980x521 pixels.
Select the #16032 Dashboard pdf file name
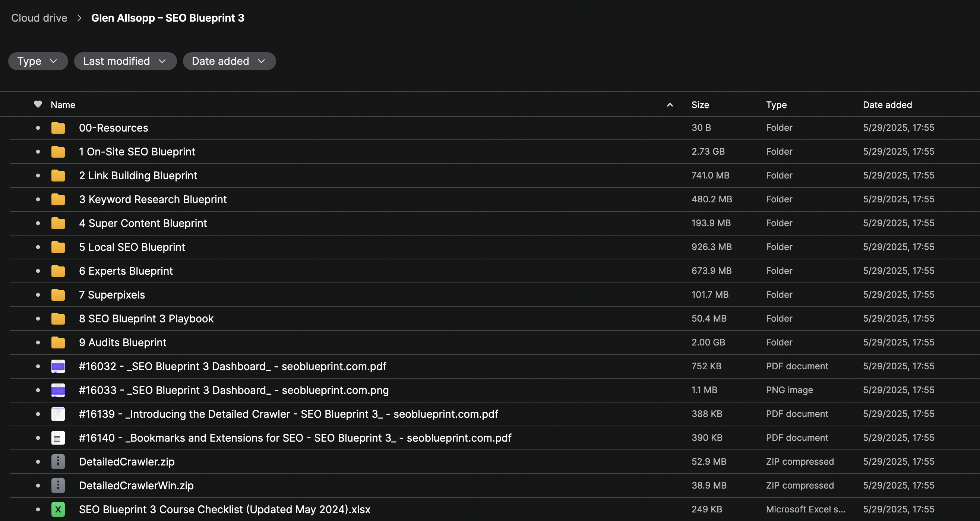pos(233,366)
